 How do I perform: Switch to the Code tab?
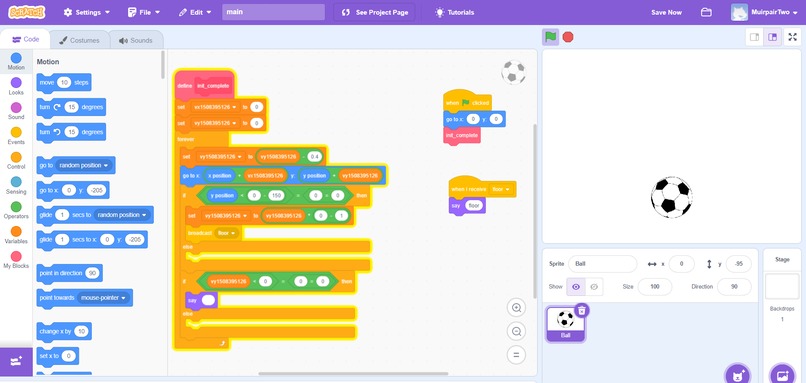(x=25, y=39)
